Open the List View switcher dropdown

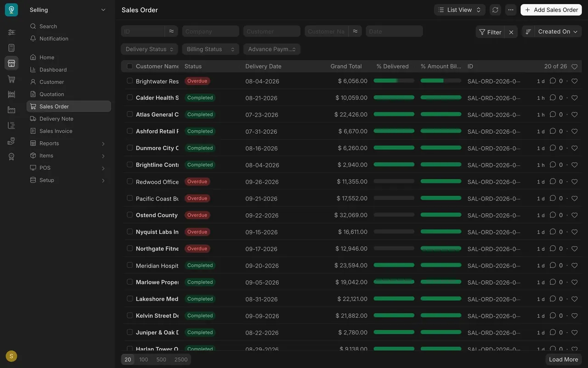(459, 10)
